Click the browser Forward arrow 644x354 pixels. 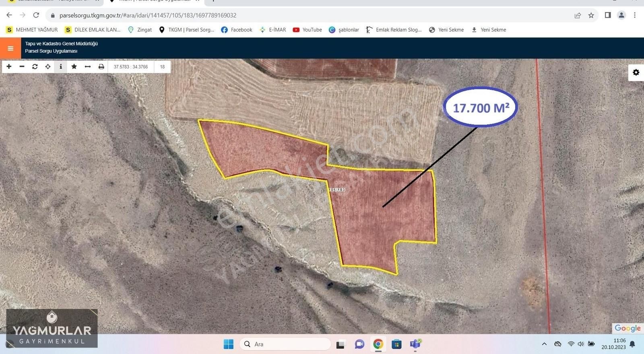[x=23, y=15]
